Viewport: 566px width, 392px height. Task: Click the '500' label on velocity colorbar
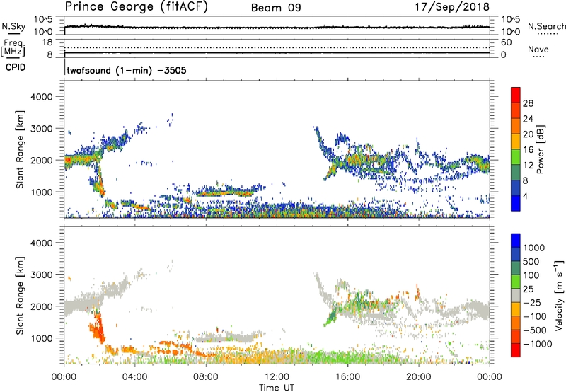[531, 261]
